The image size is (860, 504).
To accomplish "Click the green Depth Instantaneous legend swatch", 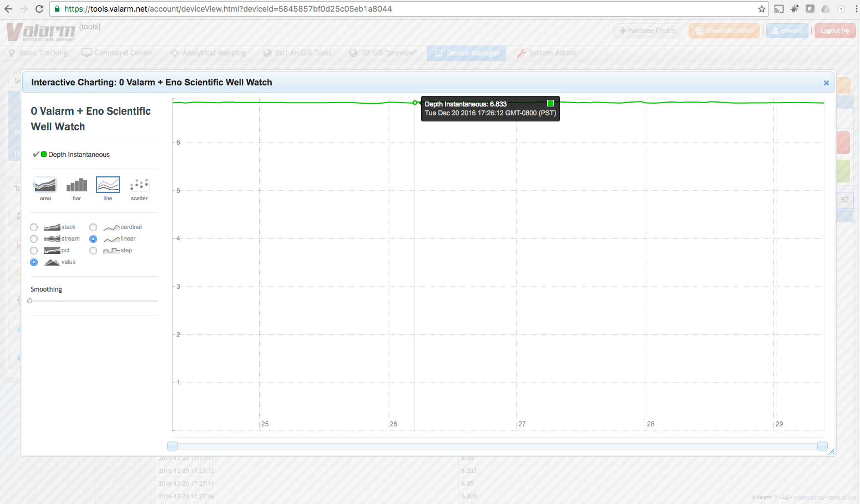I will pos(44,154).
